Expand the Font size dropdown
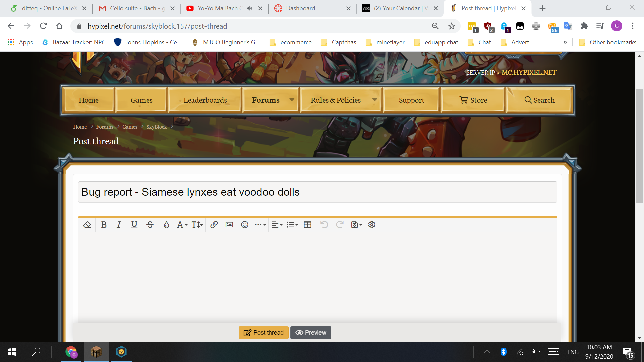The height and width of the screenshot is (362, 644). coord(197,225)
